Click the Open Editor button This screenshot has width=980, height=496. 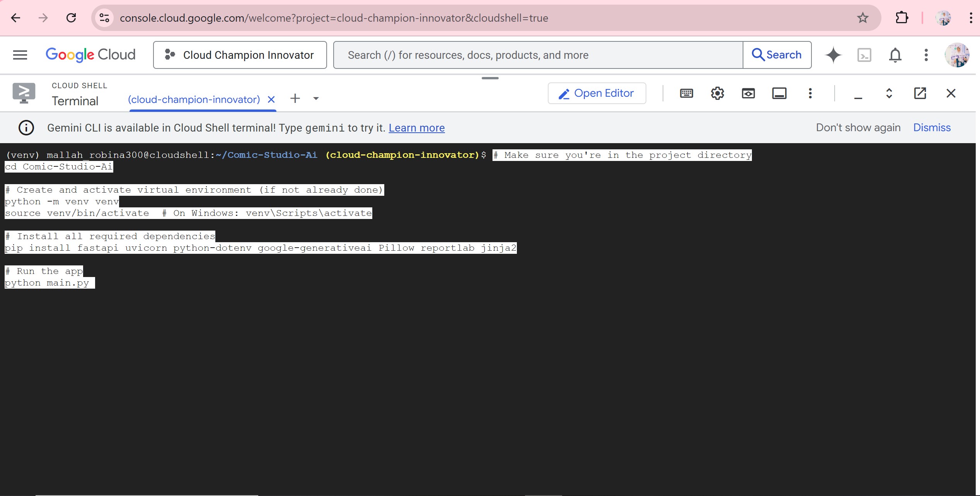pos(597,93)
